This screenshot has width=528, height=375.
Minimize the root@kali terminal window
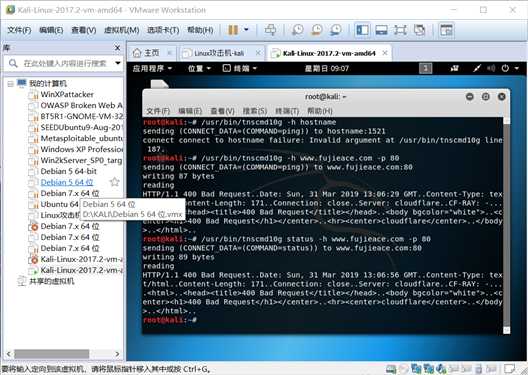[470, 97]
